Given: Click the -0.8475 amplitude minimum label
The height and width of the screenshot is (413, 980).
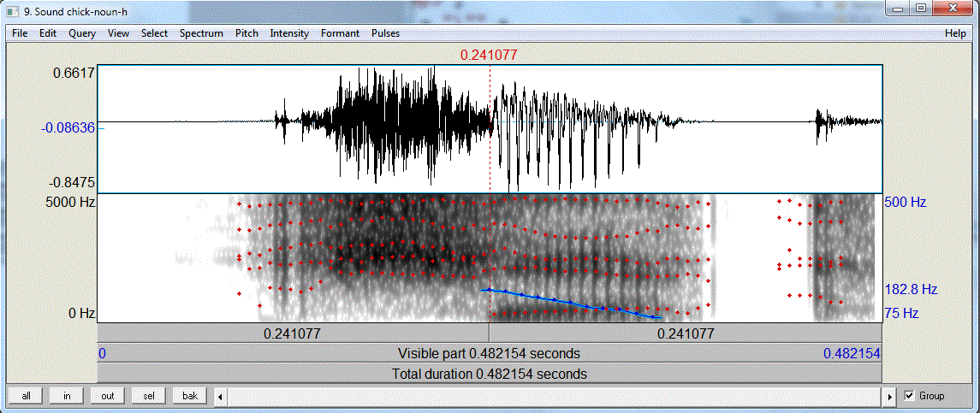Looking at the screenshot, I should [x=73, y=182].
